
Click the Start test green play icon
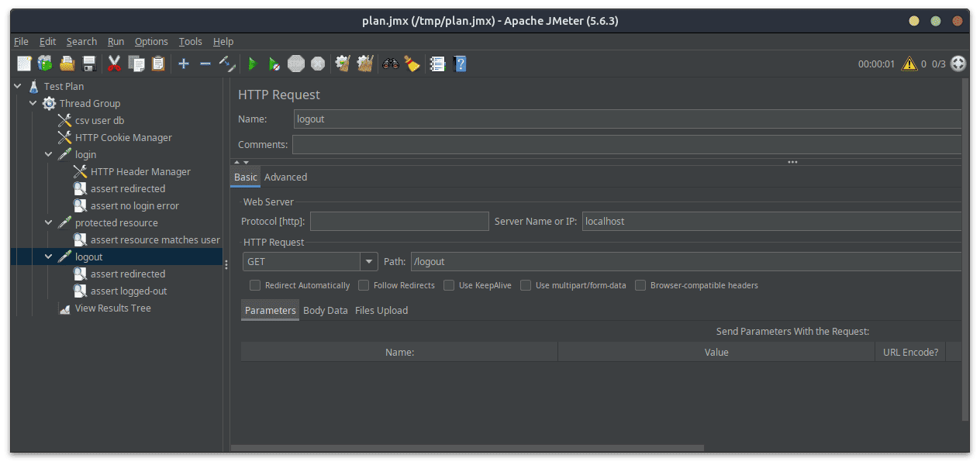click(x=252, y=64)
